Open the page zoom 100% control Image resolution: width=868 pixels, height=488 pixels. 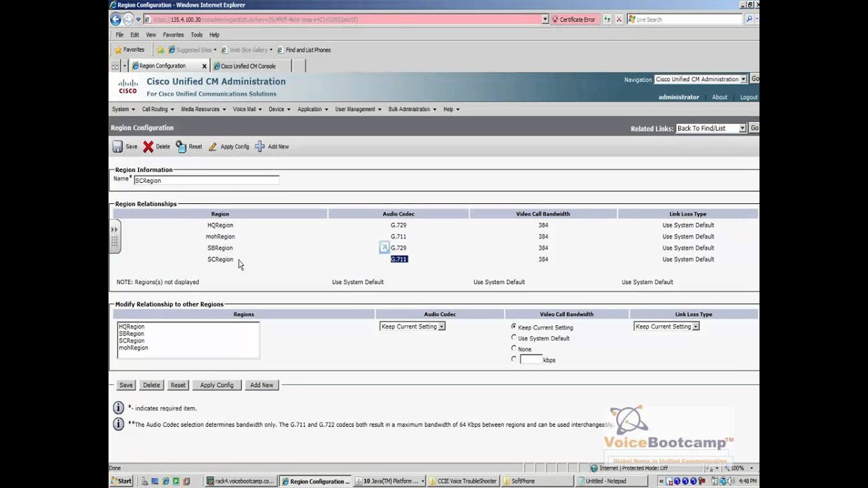pyautogui.click(x=739, y=468)
